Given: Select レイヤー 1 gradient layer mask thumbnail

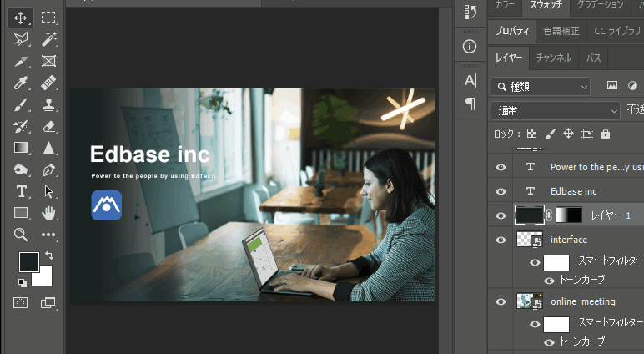Looking at the screenshot, I should pos(569,215).
